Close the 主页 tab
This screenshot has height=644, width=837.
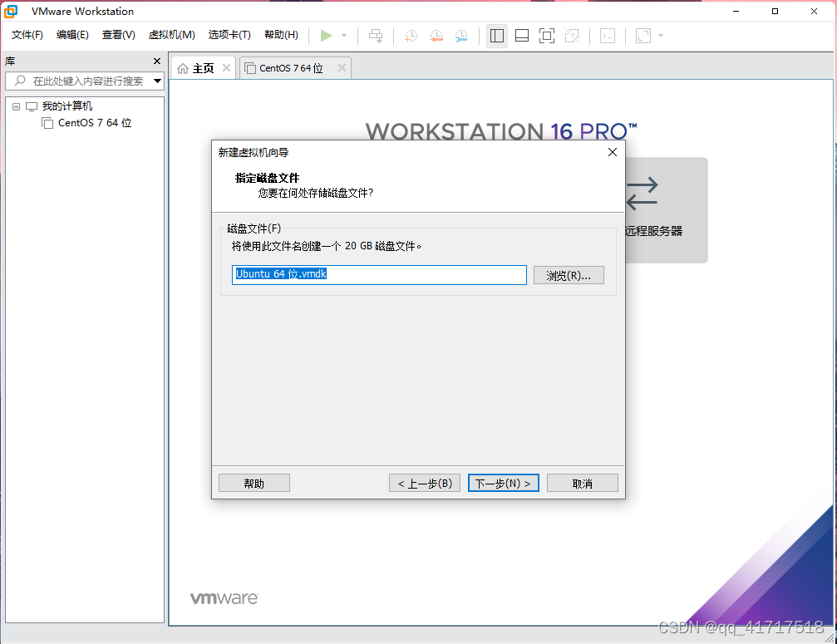coord(226,68)
